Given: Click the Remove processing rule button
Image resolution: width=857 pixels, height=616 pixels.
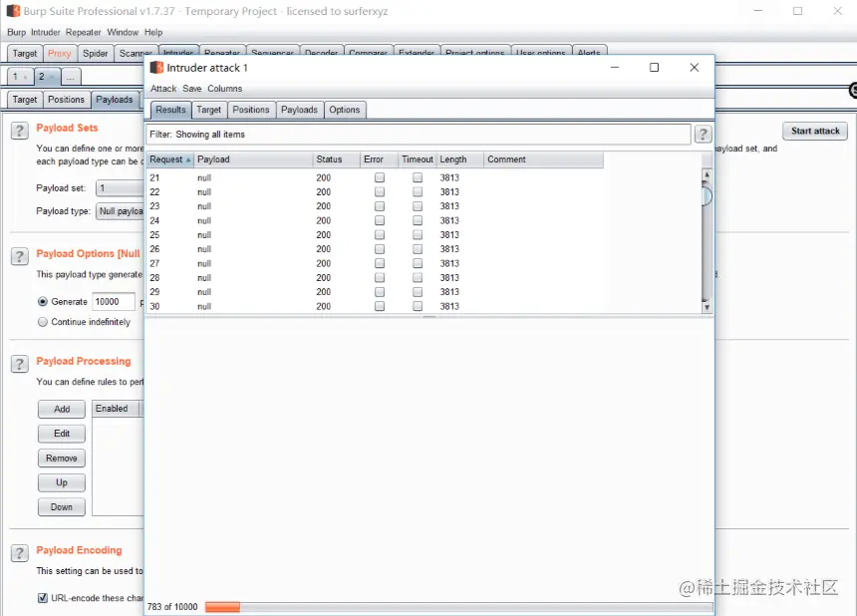Looking at the screenshot, I should coord(62,459).
